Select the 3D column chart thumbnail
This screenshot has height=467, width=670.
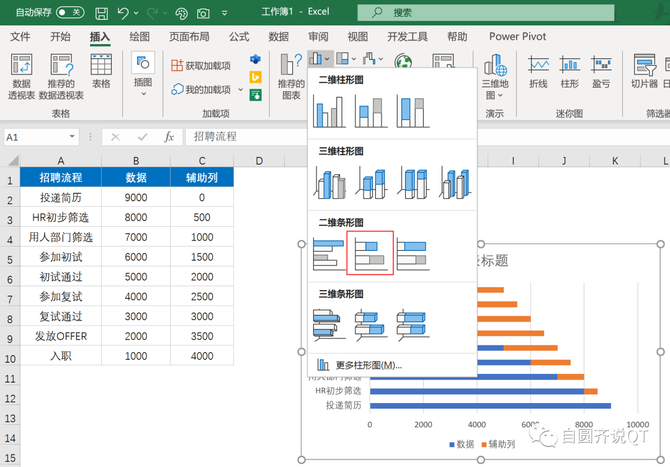pyautogui.click(x=454, y=183)
